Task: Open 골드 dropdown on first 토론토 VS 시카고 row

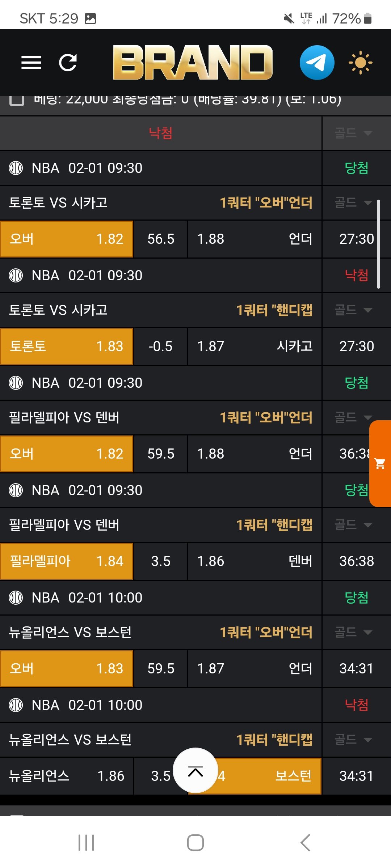Action: [353, 203]
